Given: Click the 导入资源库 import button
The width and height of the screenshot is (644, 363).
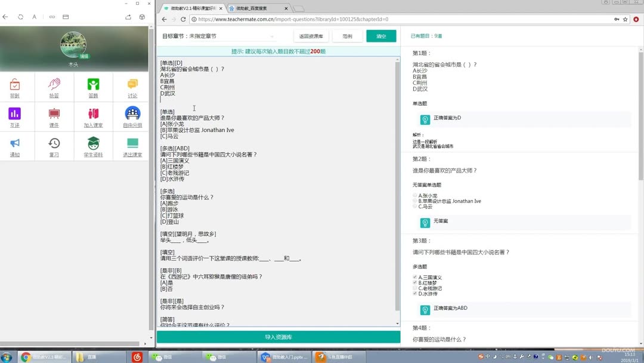Looking at the screenshot, I should pos(278,336).
